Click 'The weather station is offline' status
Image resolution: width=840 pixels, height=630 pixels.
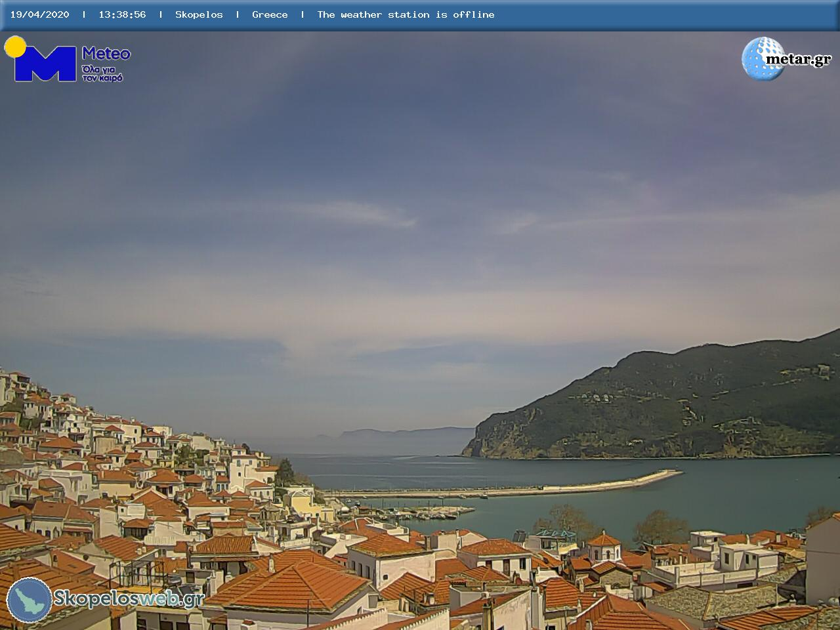[x=406, y=14]
